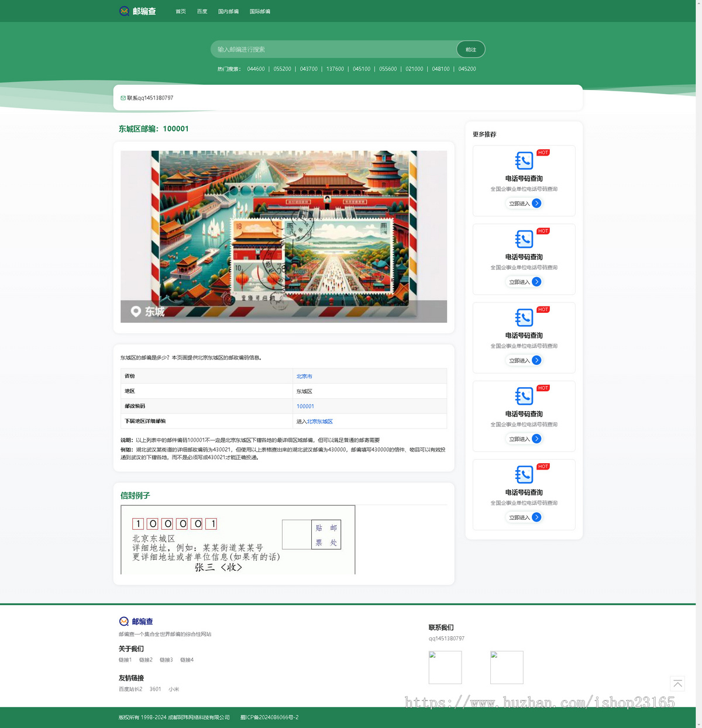The height and width of the screenshot is (728, 702).
Task: Click the HOT badge on third card
Action: tap(543, 309)
